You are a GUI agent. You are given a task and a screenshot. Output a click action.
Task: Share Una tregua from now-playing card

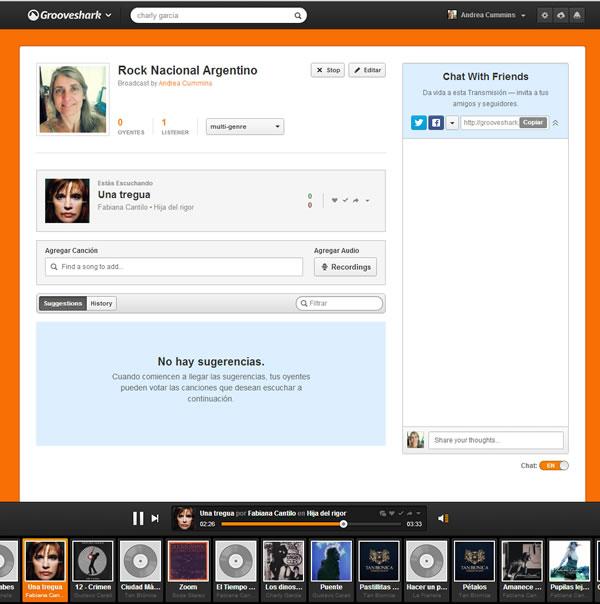(x=356, y=200)
